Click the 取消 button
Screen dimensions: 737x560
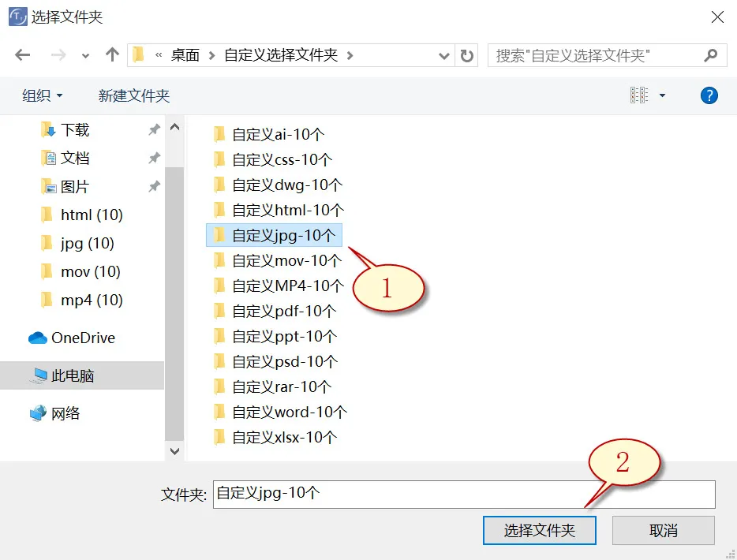point(664,530)
